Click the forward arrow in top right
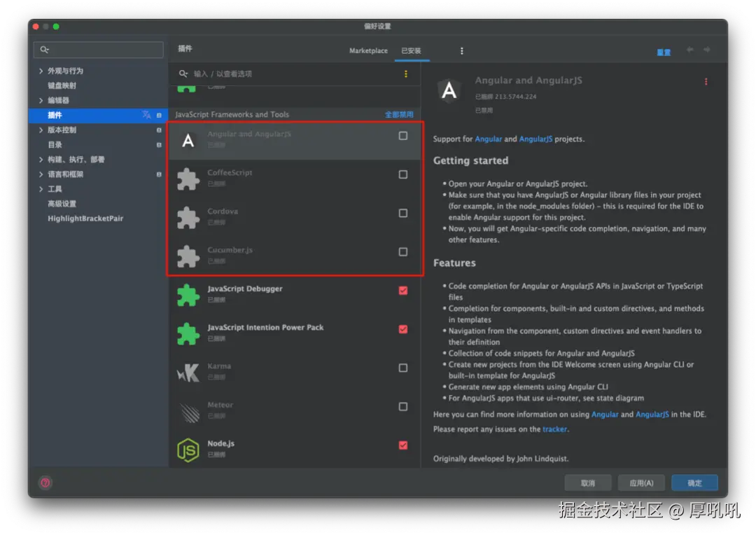This screenshot has width=756, height=535. (707, 50)
